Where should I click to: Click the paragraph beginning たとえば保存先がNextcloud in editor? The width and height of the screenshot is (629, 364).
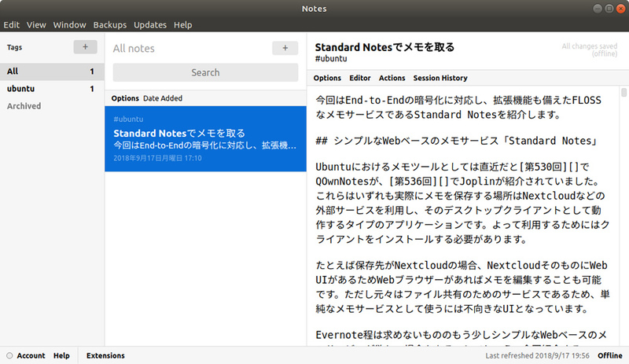[x=462, y=287]
